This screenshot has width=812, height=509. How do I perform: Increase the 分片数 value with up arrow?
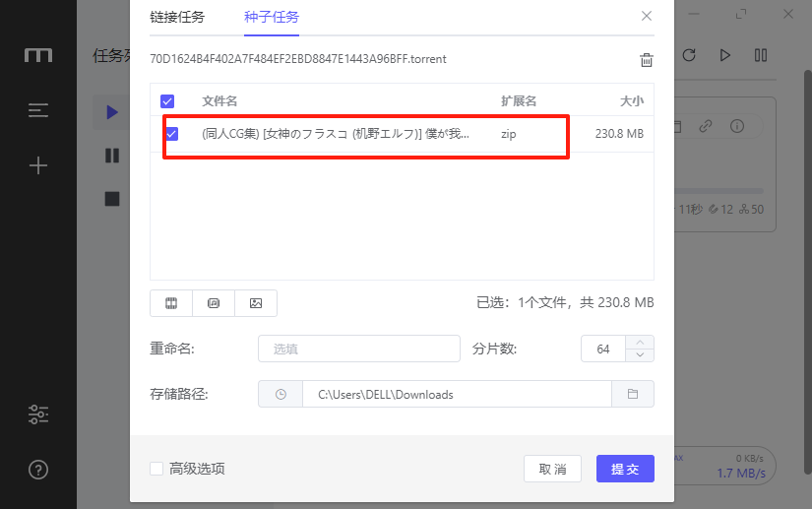pos(641,343)
